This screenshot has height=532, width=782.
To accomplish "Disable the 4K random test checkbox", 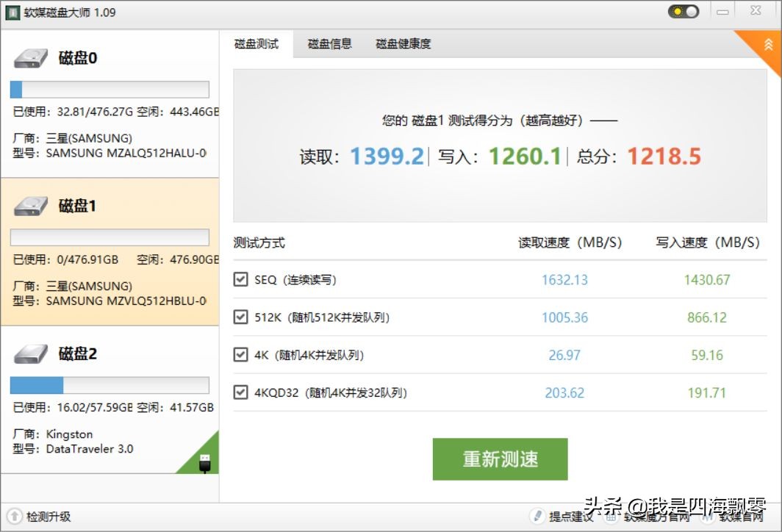I will (240, 355).
